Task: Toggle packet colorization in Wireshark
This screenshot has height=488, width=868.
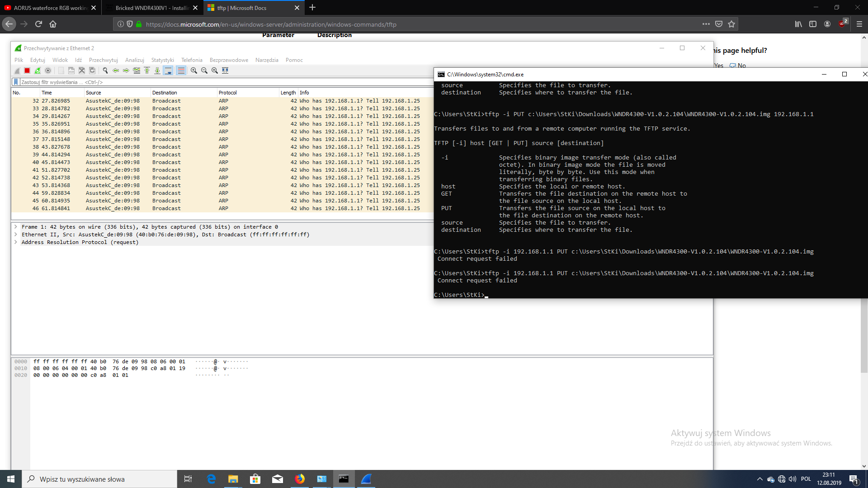Action: [x=181, y=70]
